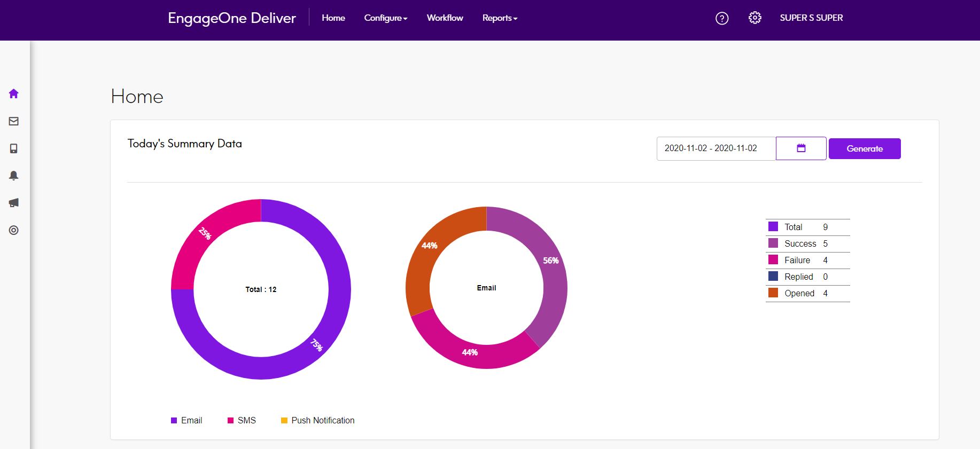The width and height of the screenshot is (980, 449).
Task: Open the campaign megaphone sidebar icon
Action: tap(14, 203)
